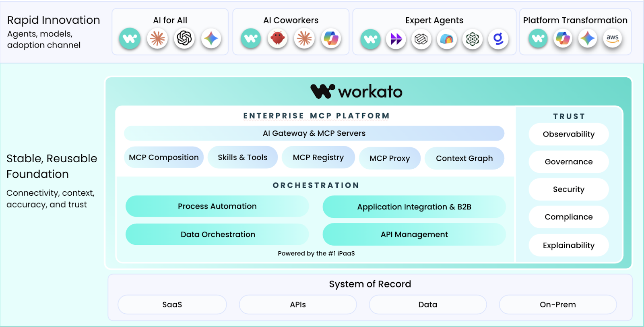Click the Compliance pill under Trust

tap(568, 217)
